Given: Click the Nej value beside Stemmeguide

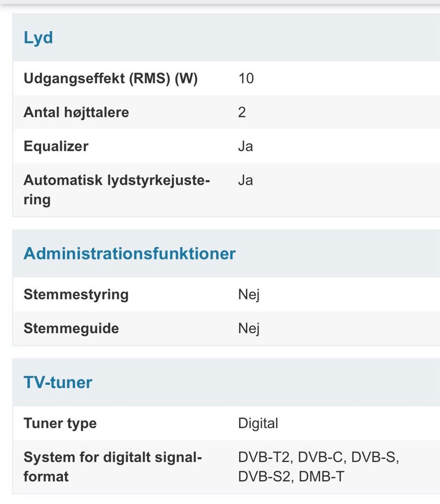Looking at the screenshot, I should click(x=249, y=328).
